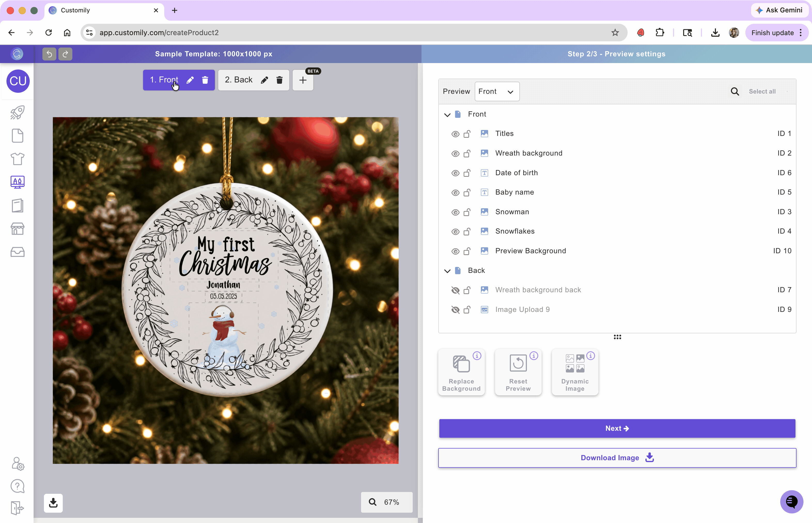Image resolution: width=812 pixels, height=523 pixels.
Task: Select the Snowflakes layer row
Action: [617, 231]
